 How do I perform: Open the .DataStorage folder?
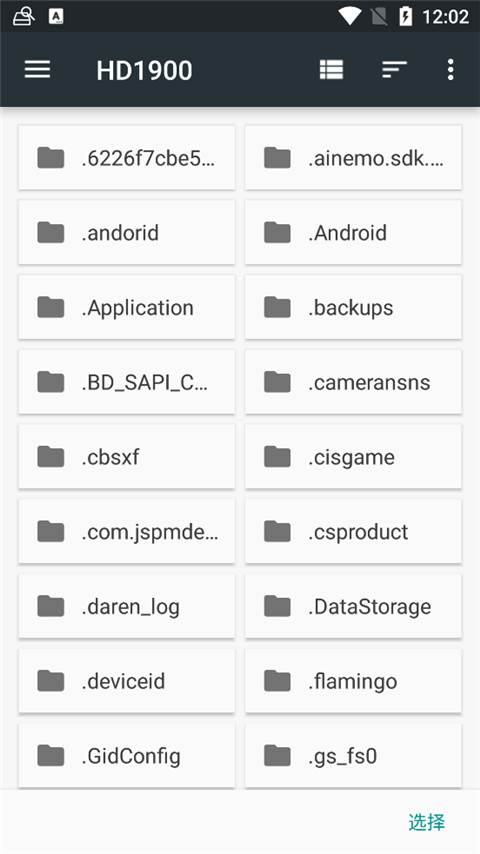click(x=354, y=606)
